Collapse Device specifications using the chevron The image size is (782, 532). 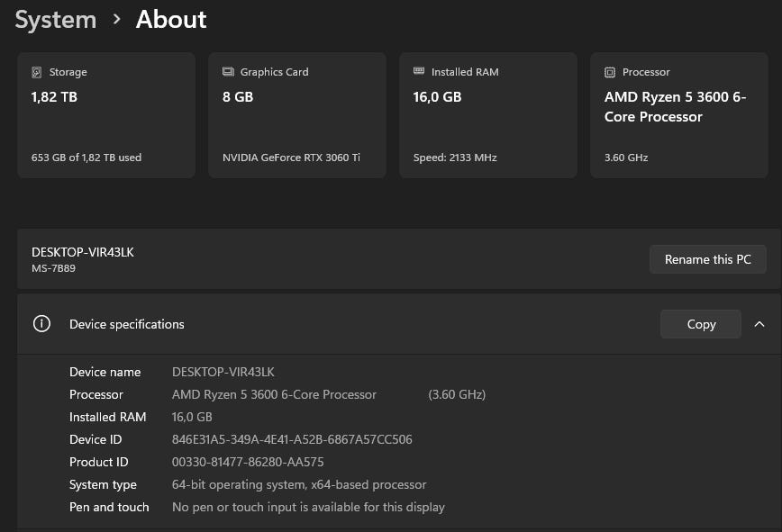click(x=759, y=324)
